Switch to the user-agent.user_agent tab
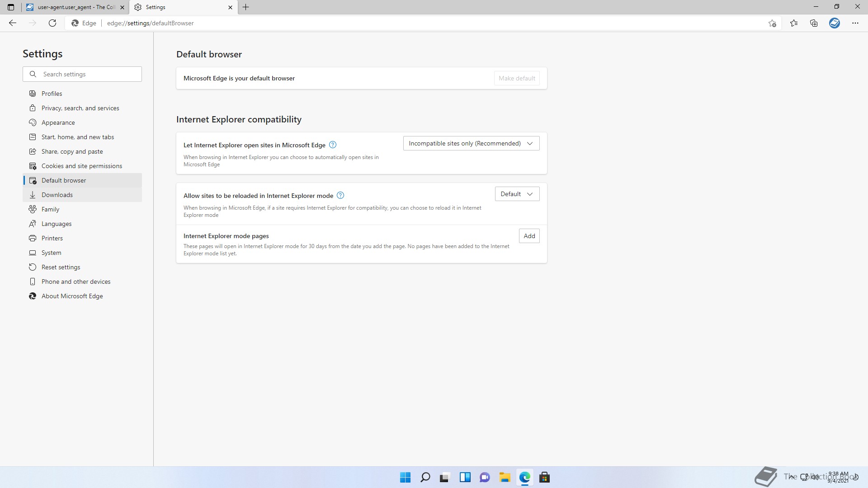 pos(75,7)
